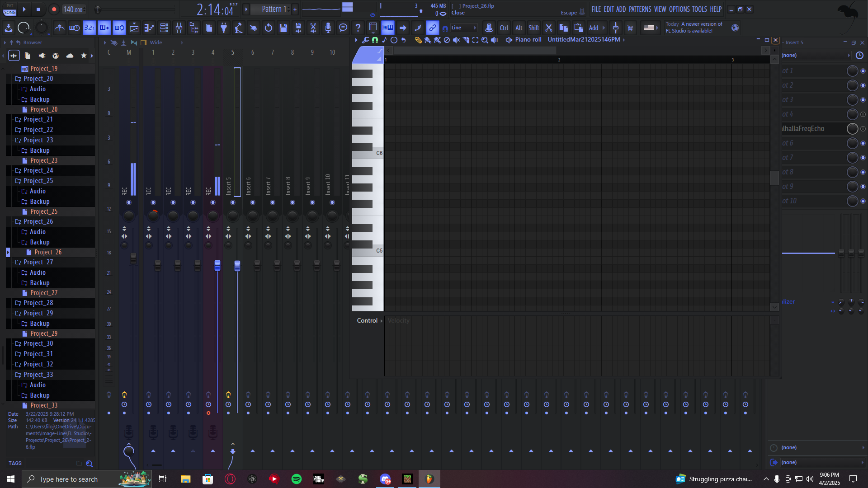The height and width of the screenshot is (488, 868).
Task: Open the OPTIONS menu
Action: point(679,9)
